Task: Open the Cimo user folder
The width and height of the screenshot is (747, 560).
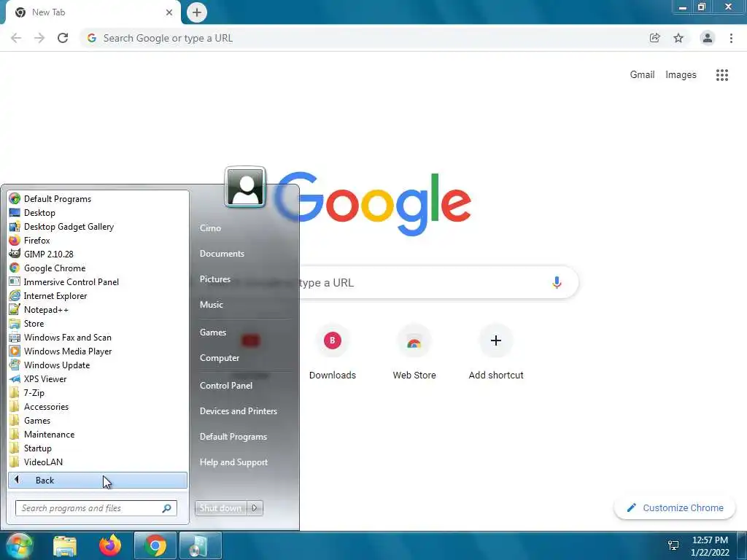Action: 210,227
